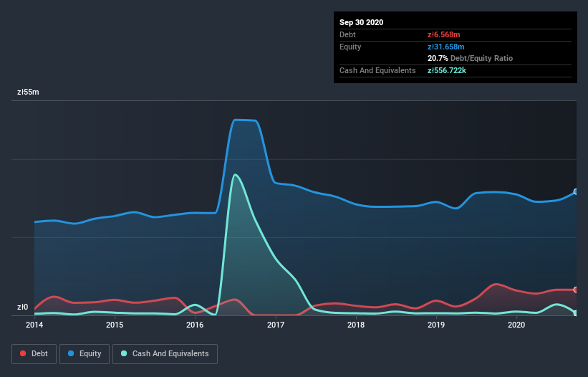588x377 pixels.
Task: Toggle the Debt series legend button
Action: [34, 354]
